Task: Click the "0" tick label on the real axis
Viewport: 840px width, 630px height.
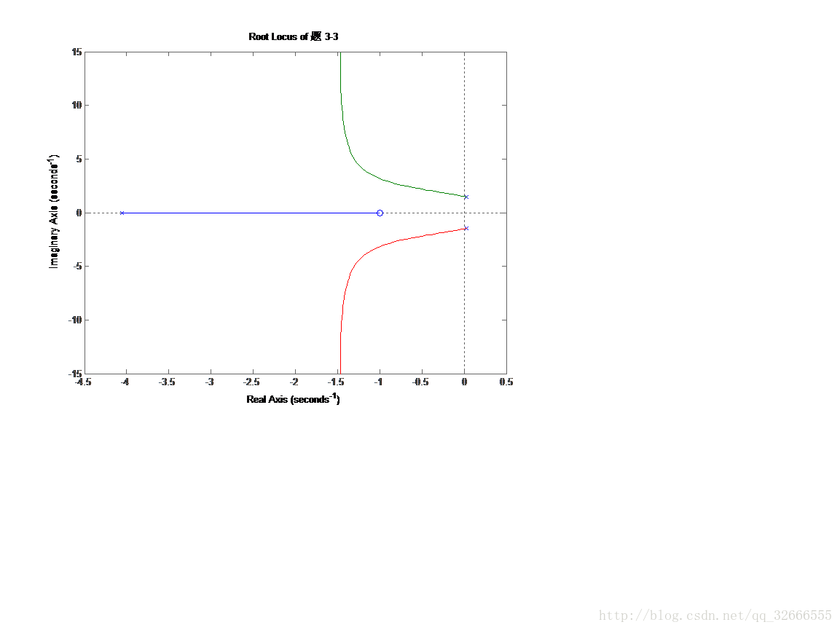Action: coord(465,382)
